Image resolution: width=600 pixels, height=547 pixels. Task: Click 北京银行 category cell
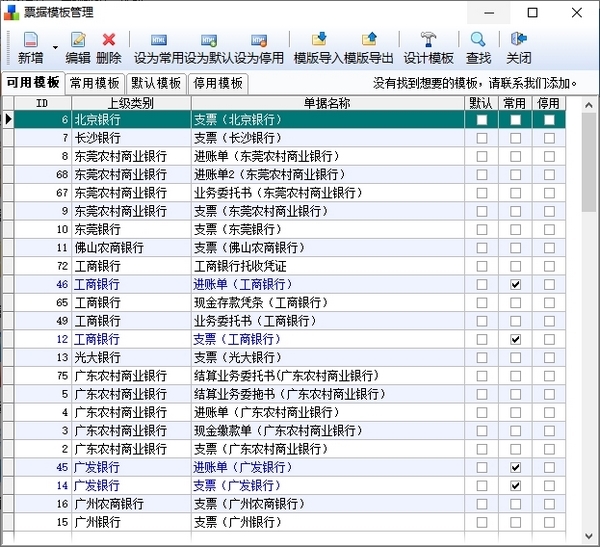[x=131, y=120]
